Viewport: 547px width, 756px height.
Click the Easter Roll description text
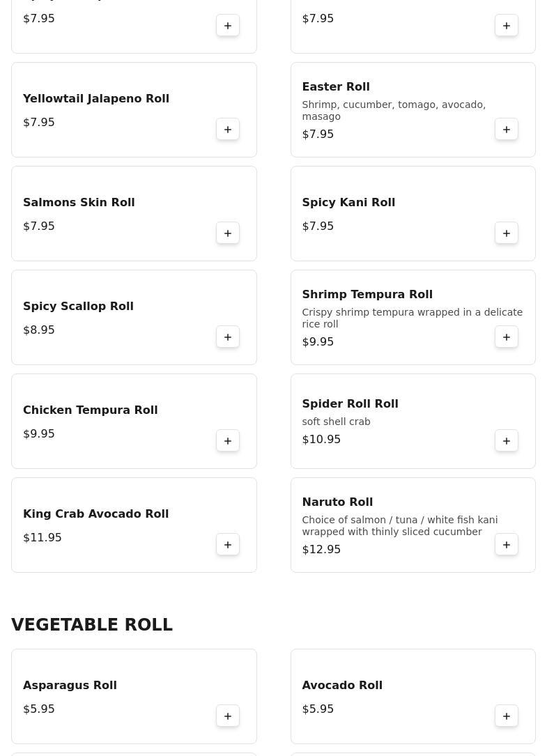pos(394,110)
